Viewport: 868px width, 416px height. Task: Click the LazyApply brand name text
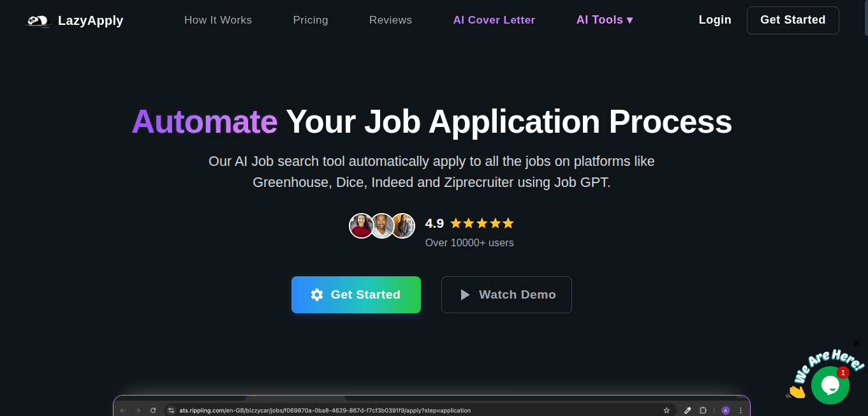point(91,20)
